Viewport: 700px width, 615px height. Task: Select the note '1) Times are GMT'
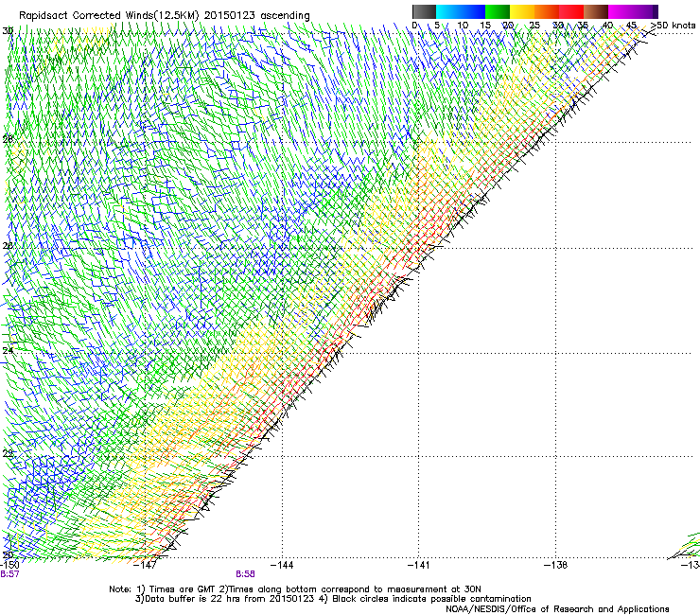(176, 589)
